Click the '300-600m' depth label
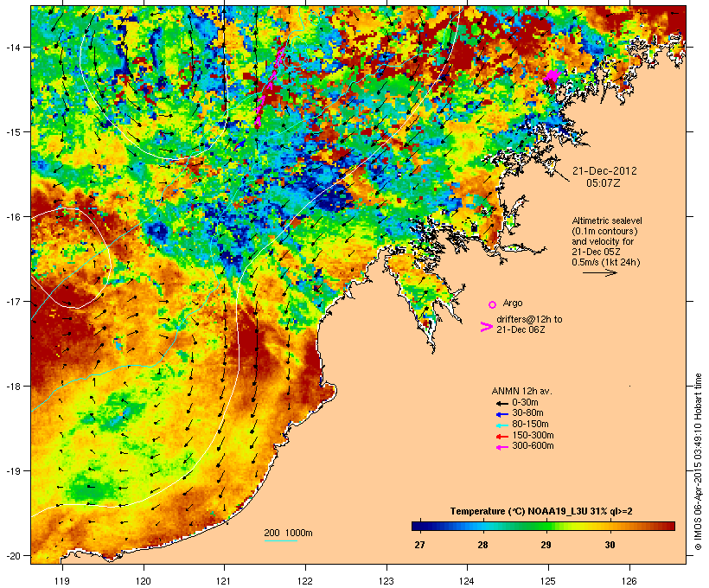This screenshot has height=588, width=709. (533, 446)
